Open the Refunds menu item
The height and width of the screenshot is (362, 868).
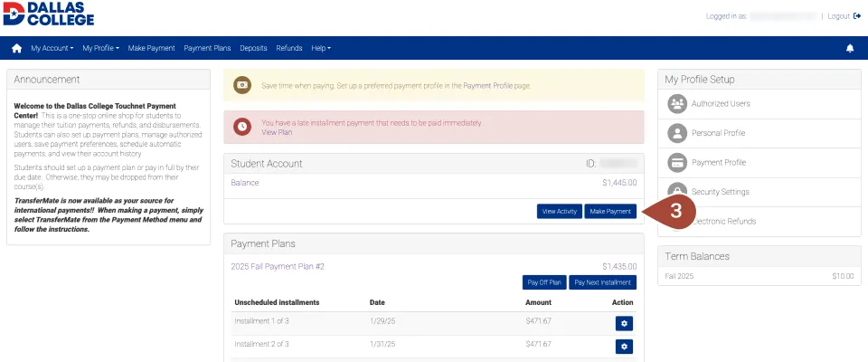(x=289, y=48)
